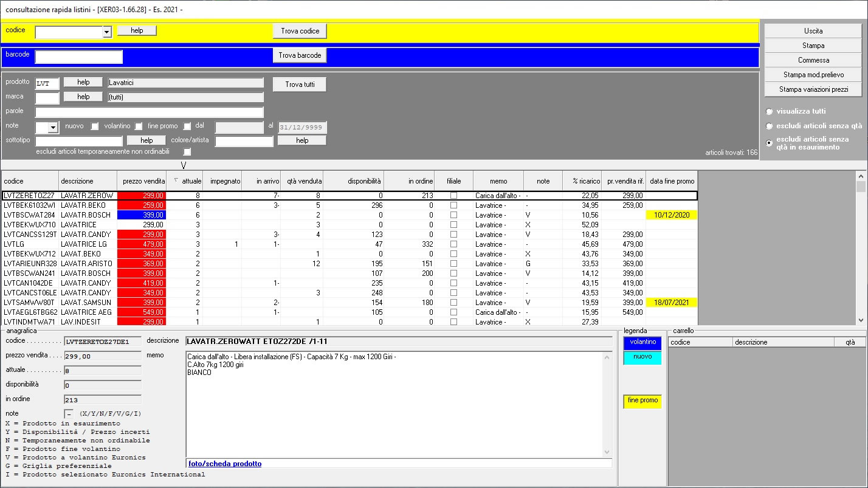Select visualizza tutti radio option
Screen dimensions: 868x488
(770, 112)
